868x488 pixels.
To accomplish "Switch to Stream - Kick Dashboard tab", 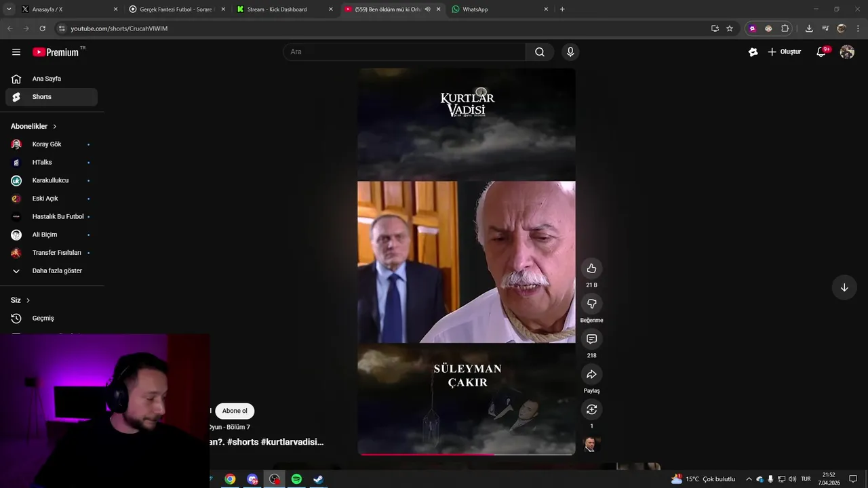I will (x=285, y=9).
